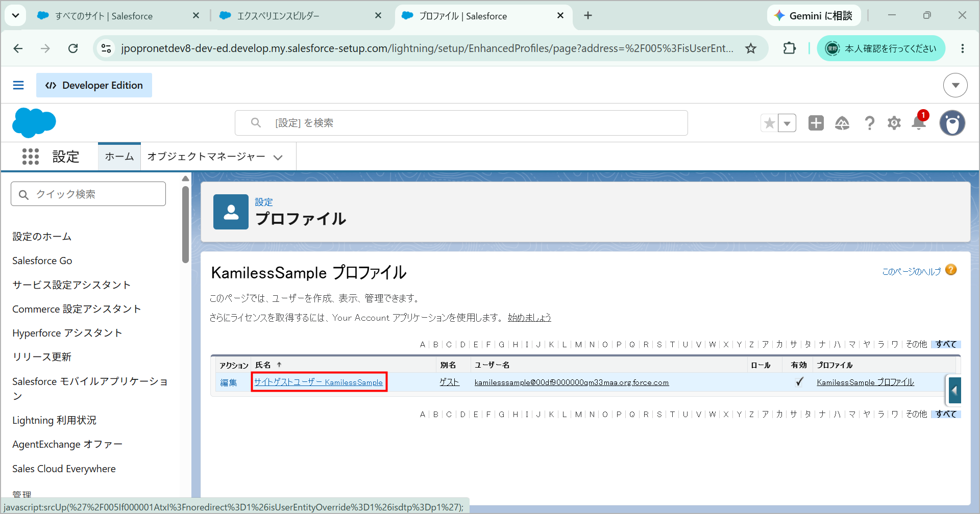
Task: Open the オブジェクトマネージャー tab
Action: click(206, 157)
